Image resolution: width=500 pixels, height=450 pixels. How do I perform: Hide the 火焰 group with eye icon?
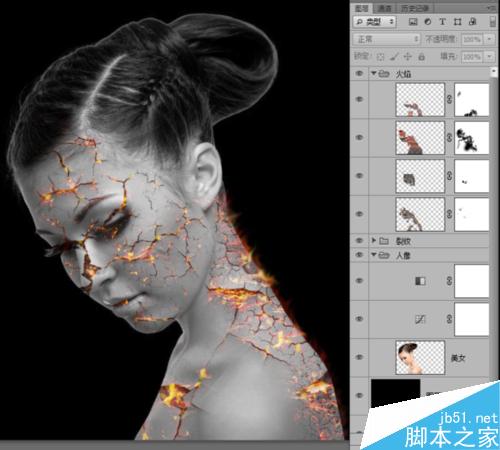pos(359,73)
